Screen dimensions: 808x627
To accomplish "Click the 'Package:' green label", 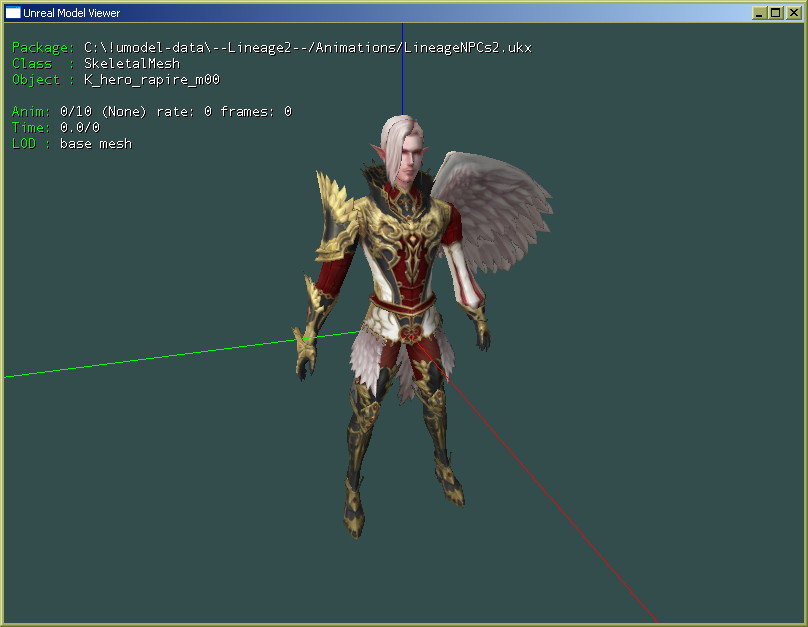I will pyautogui.click(x=43, y=48).
